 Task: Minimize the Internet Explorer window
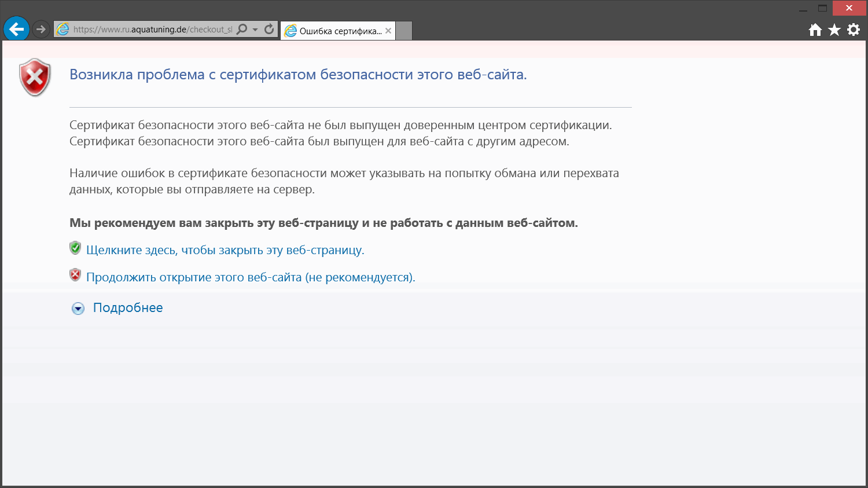(x=803, y=9)
